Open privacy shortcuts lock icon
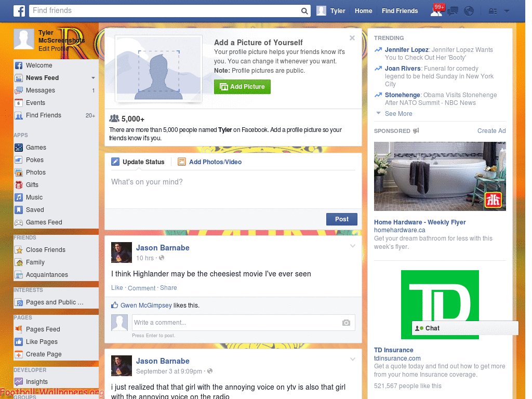 pyautogui.click(x=493, y=11)
